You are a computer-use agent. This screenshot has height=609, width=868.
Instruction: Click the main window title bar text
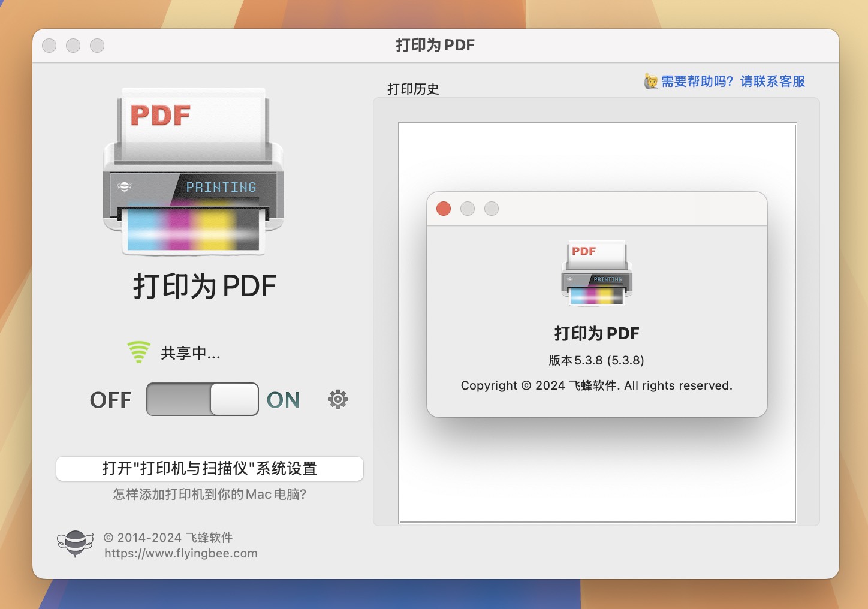pyautogui.click(x=435, y=45)
